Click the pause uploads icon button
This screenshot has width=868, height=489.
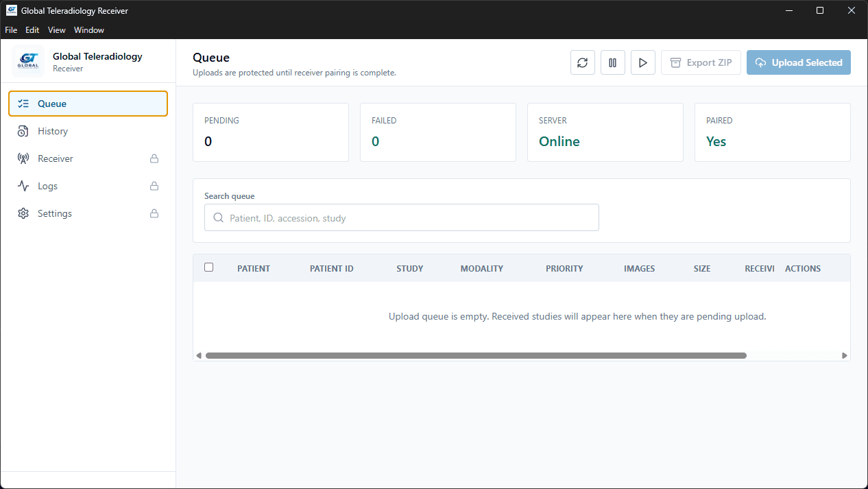pos(613,62)
